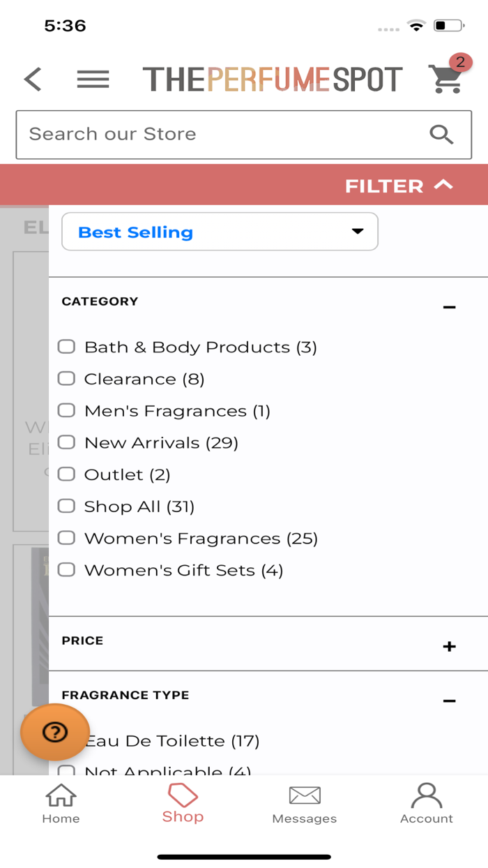Open the Best Selling sort dropdown

click(x=219, y=232)
